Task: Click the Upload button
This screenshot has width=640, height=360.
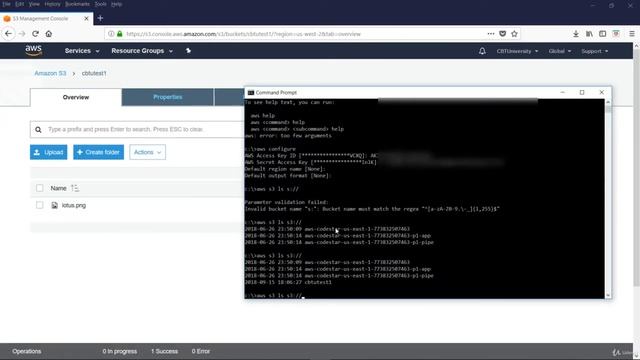Action: pyautogui.click(x=49, y=152)
